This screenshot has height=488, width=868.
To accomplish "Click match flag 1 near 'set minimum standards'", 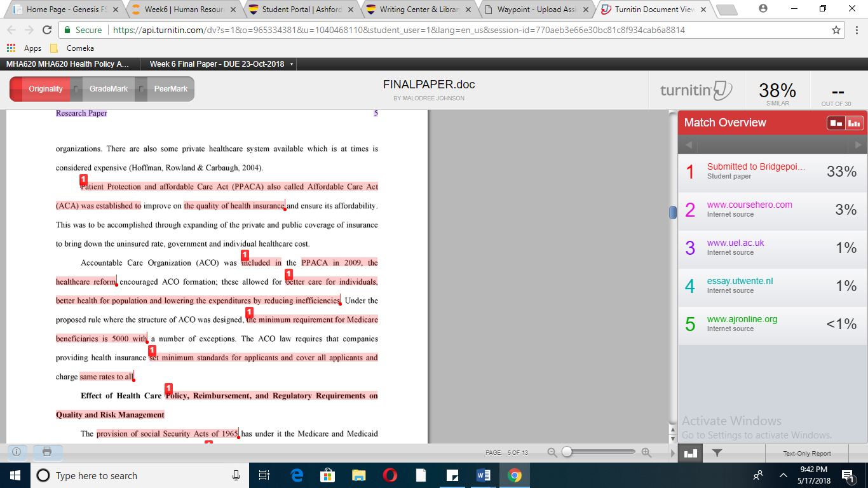I will click(x=152, y=350).
